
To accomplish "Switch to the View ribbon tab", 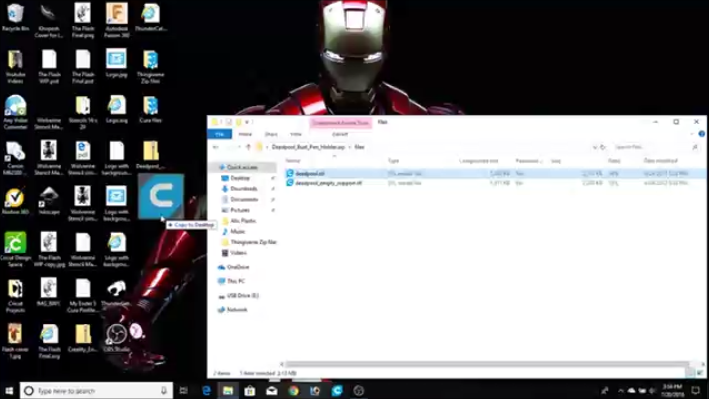I will pos(296,134).
